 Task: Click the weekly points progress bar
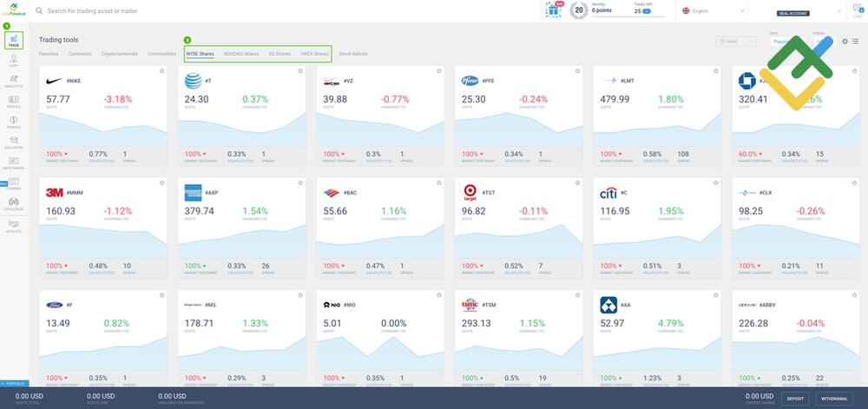tap(628, 16)
